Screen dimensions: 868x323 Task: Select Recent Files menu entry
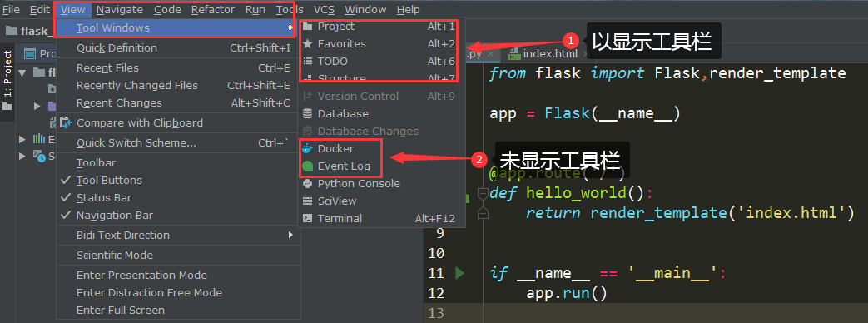[179, 68]
